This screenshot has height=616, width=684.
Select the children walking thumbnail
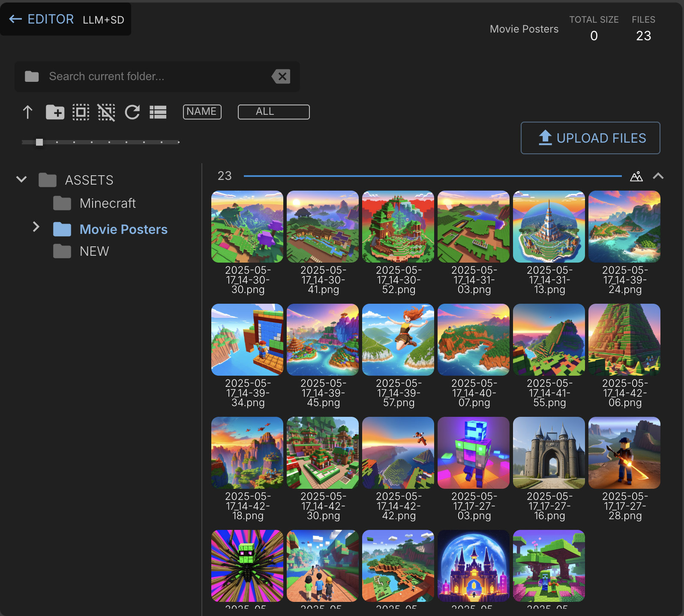(323, 566)
